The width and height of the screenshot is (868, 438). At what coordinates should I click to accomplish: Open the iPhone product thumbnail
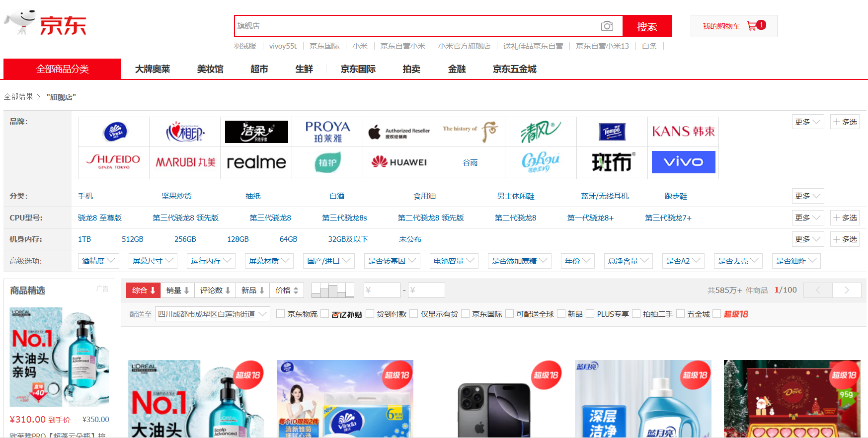click(x=494, y=399)
